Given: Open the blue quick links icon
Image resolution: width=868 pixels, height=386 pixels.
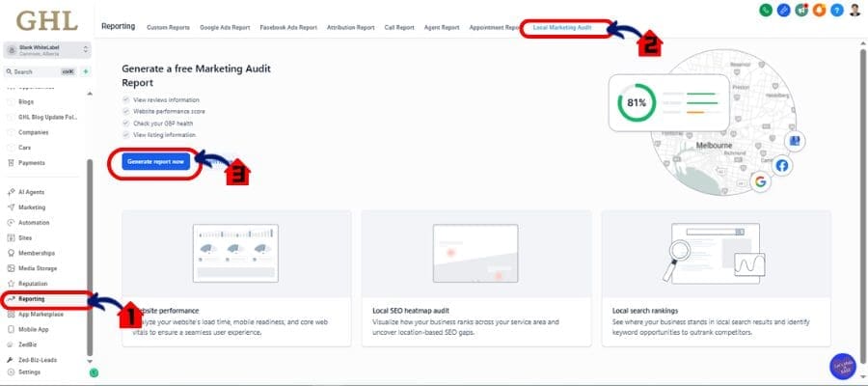Looking at the screenshot, I should [783, 10].
